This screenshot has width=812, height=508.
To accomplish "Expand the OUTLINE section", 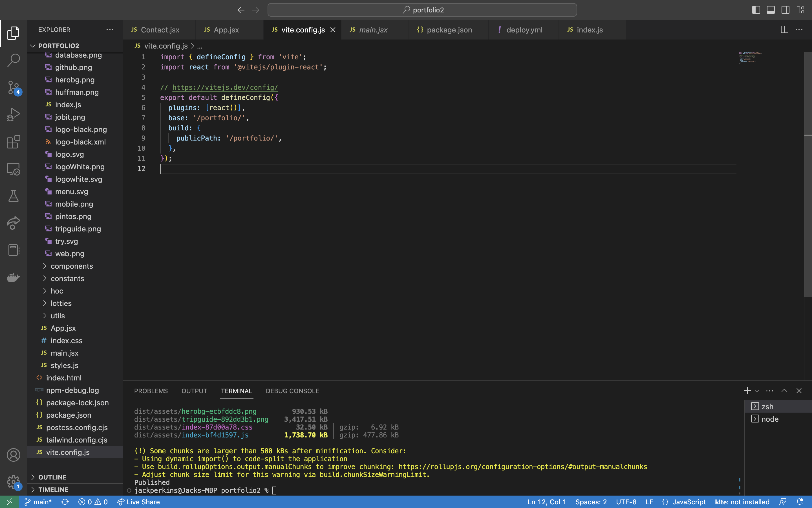I will 75,477.
